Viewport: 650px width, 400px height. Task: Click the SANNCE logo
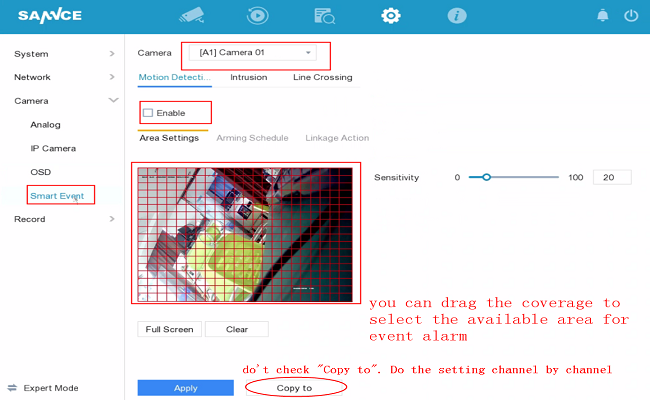50,16
